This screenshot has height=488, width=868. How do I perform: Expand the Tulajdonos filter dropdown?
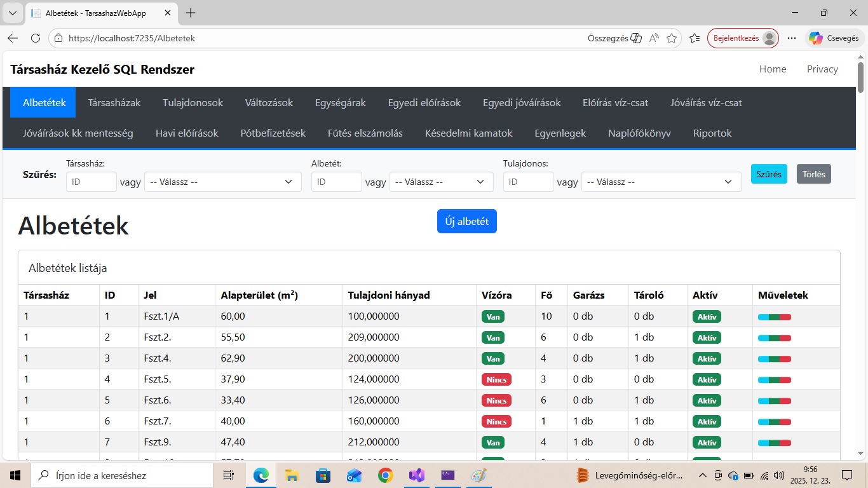pyautogui.click(x=661, y=182)
